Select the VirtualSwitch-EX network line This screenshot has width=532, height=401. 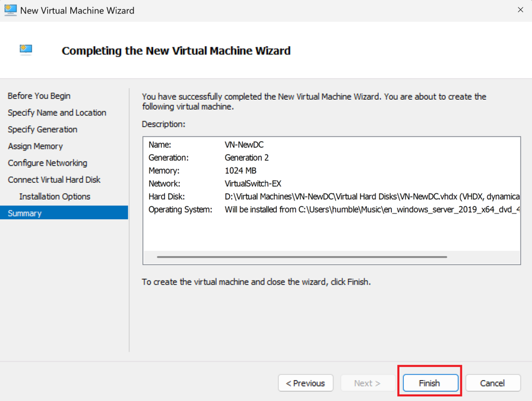(253, 183)
